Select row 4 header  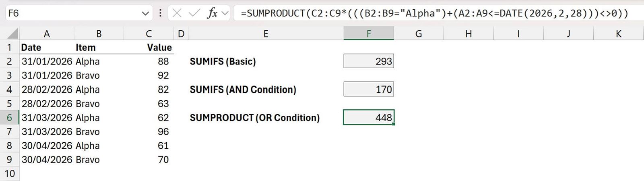10,89
